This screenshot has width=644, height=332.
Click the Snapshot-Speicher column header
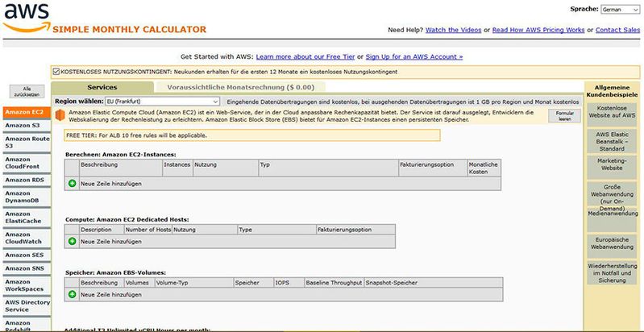click(x=433, y=283)
